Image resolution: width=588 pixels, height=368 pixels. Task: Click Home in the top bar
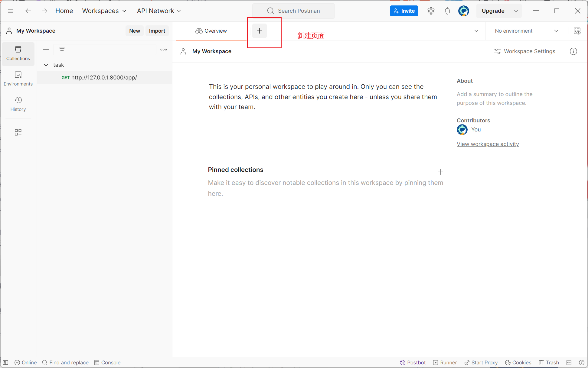click(x=64, y=11)
